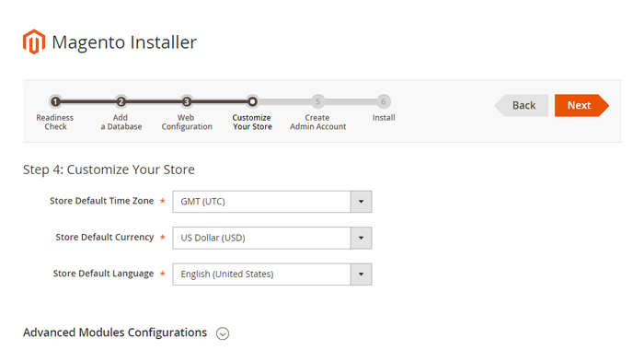Image resolution: width=644 pixels, height=362 pixels.
Task: Select step 1 Readiness Check circle
Action: click(x=55, y=101)
